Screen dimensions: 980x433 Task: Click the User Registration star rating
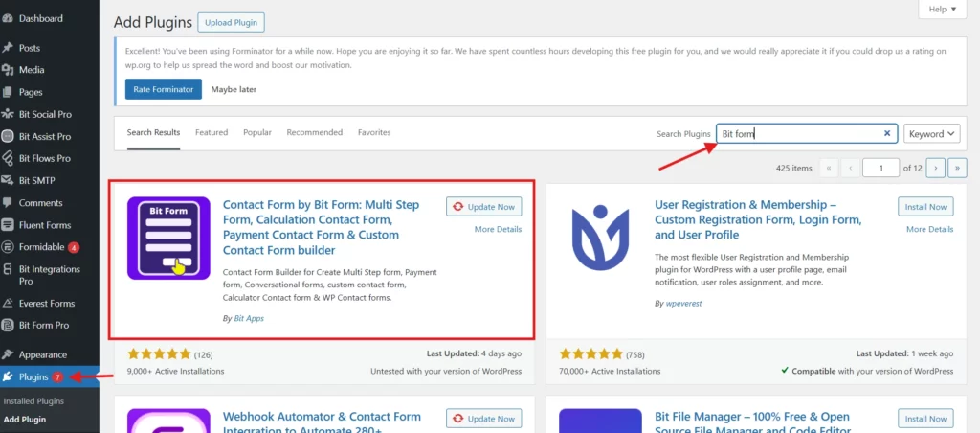pyautogui.click(x=591, y=354)
